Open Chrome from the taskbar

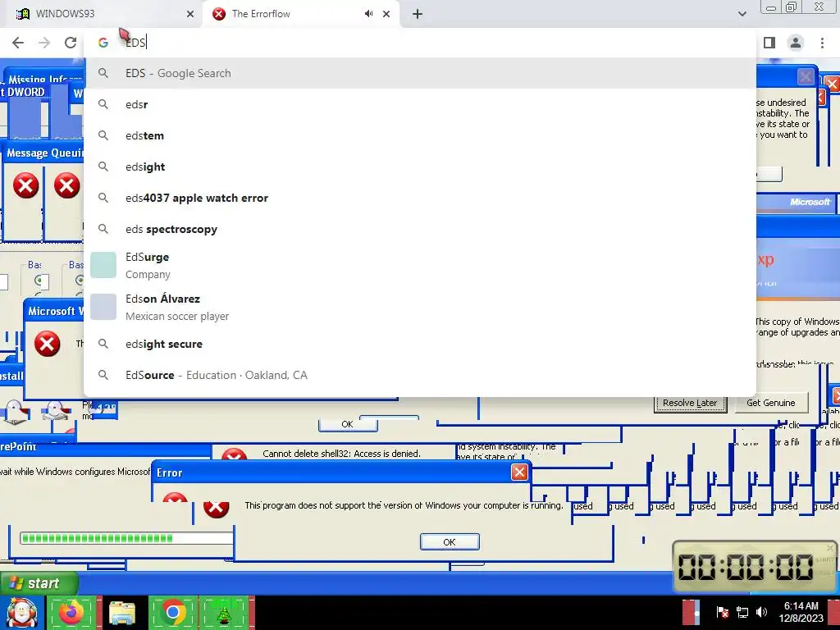[x=172, y=613]
